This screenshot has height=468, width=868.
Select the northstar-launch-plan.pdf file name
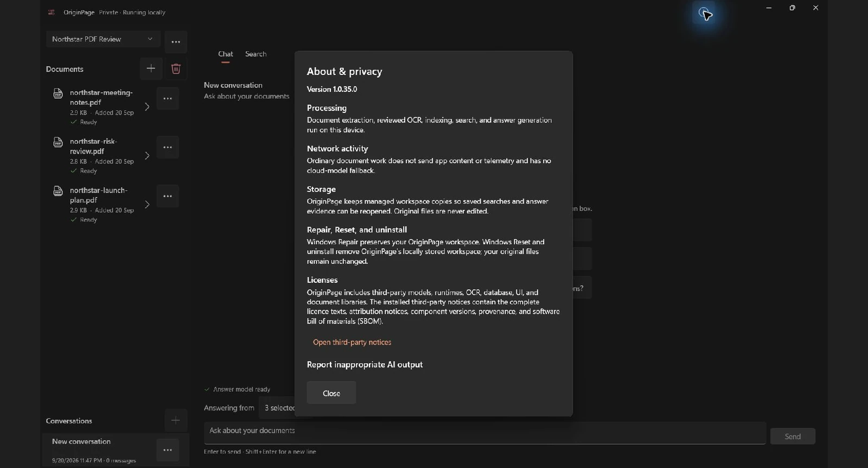point(99,195)
